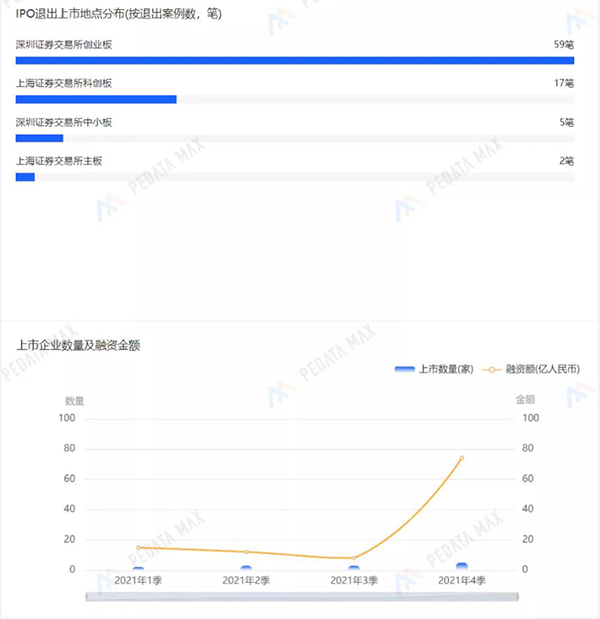Click the 2021年4季 listing count bar
This screenshot has width=600, height=619.
(x=462, y=567)
